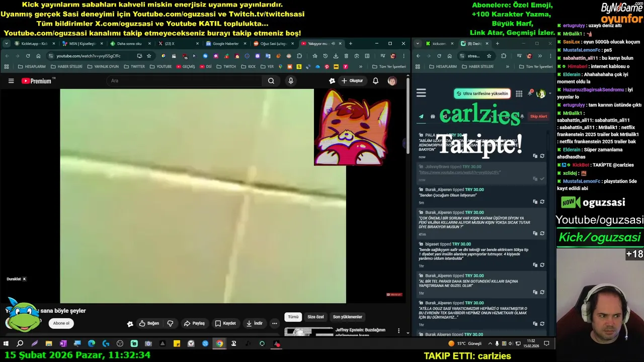Open Chrome from the taskbar
644x362 pixels.
(219, 344)
